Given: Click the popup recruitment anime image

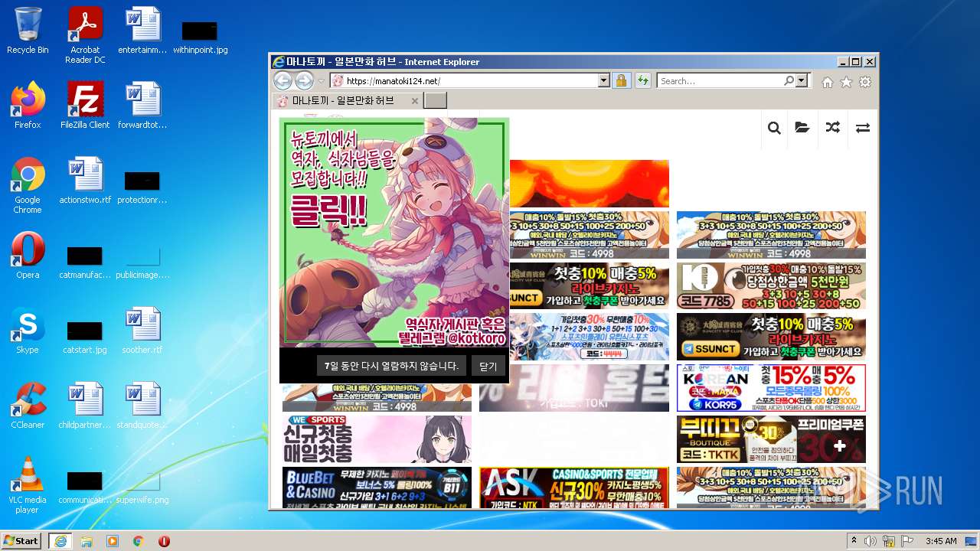Looking at the screenshot, I should tap(394, 233).
